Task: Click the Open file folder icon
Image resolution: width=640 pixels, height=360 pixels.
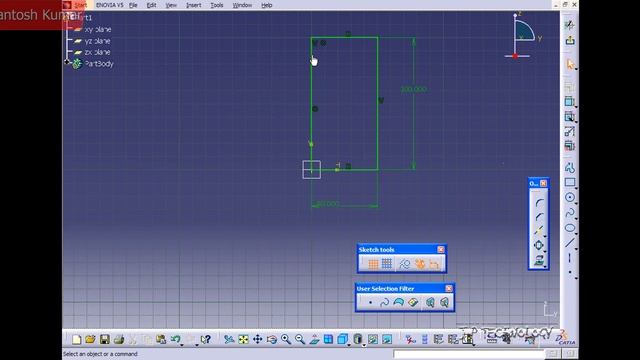Action: (x=90, y=340)
